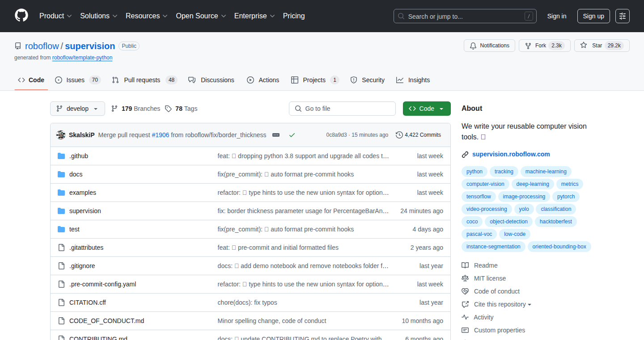Screen dimensions: 644x340
Task: Open the 4,422 Commits history
Action: coord(419,135)
